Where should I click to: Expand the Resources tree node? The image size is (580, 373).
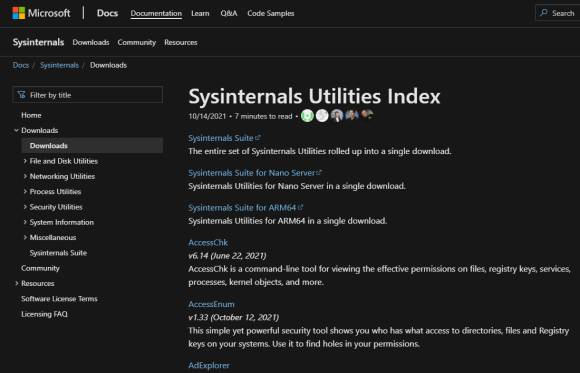point(16,283)
